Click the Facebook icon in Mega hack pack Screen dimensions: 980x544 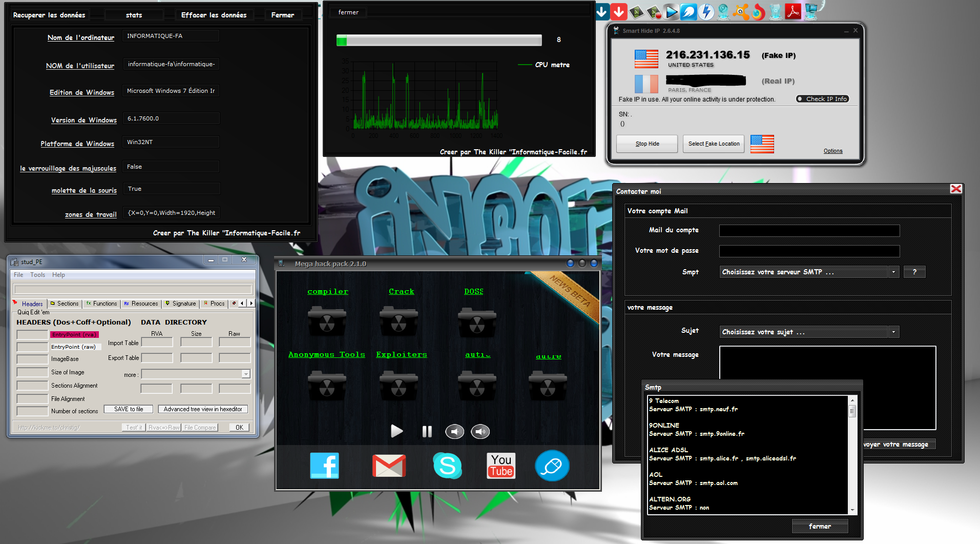[x=324, y=466]
